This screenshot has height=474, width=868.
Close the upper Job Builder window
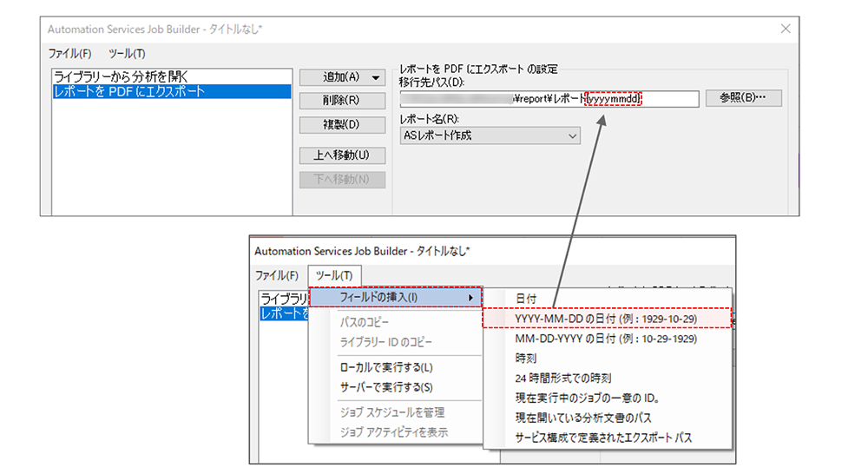(x=786, y=29)
